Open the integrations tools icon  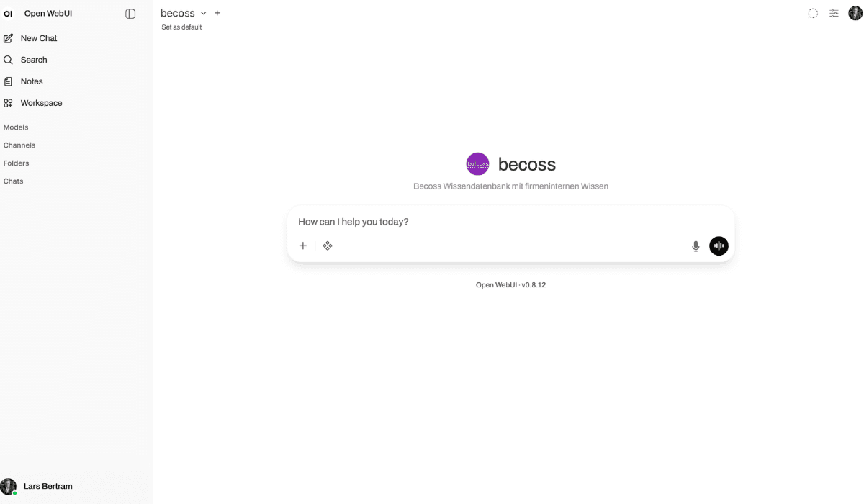(328, 246)
